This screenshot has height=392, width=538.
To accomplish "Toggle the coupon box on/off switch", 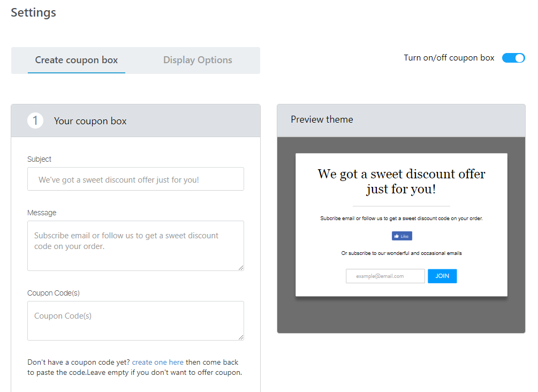I will tap(513, 58).
